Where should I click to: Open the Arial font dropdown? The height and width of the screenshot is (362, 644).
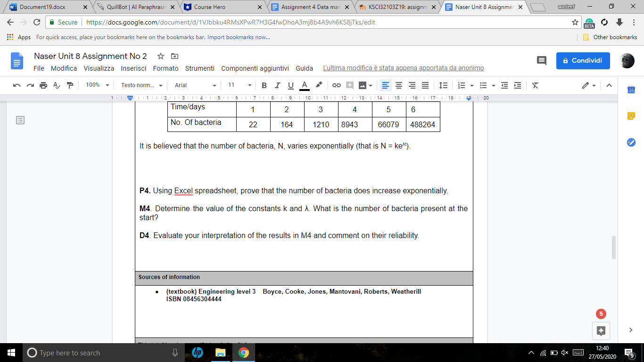196,85
